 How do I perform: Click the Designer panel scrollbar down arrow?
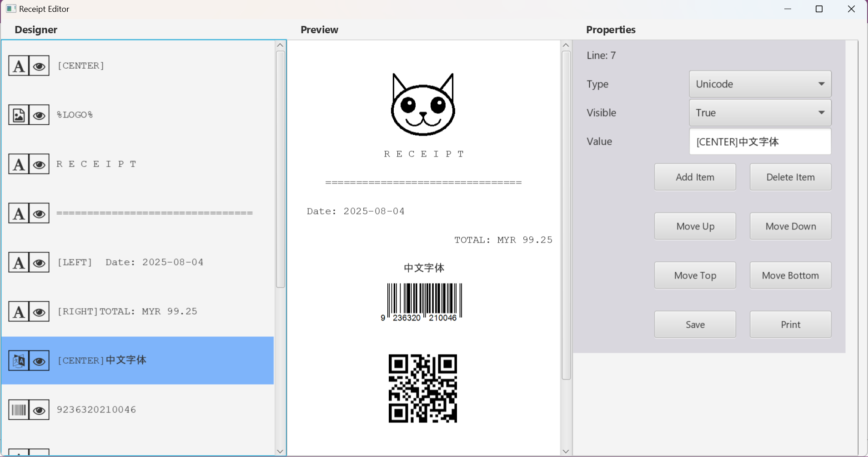[x=280, y=451]
